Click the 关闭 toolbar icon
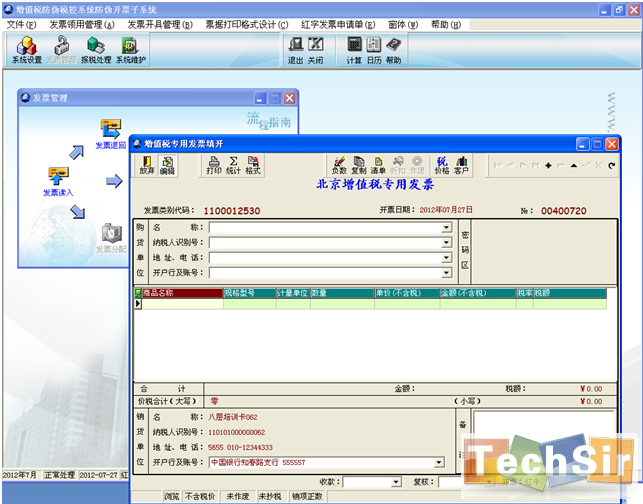 315,51
